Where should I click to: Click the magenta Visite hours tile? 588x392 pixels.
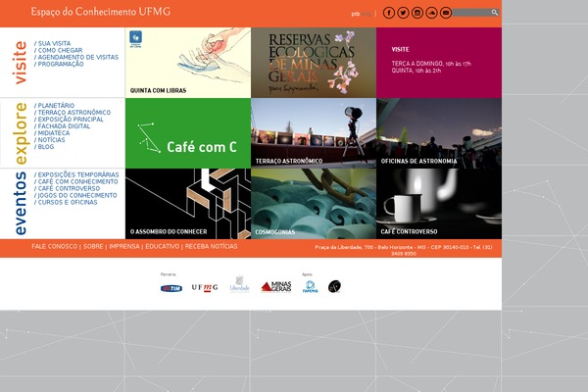click(439, 63)
